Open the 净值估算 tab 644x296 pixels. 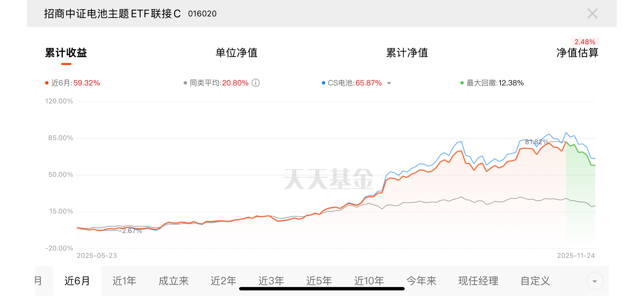[577, 53]
